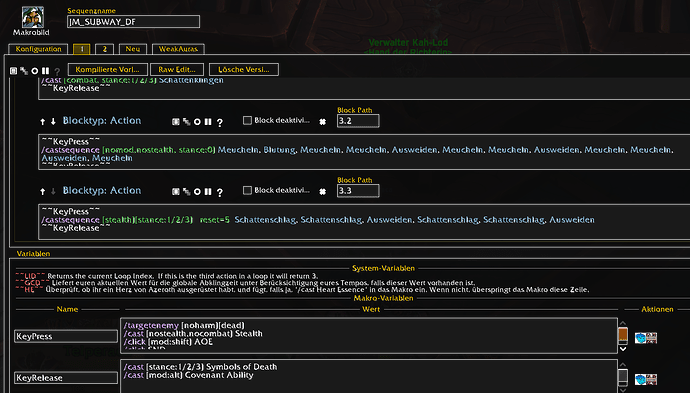Open the WeakAuras tab
Viewport: 690px width, 393px height.
coord(178,49)
